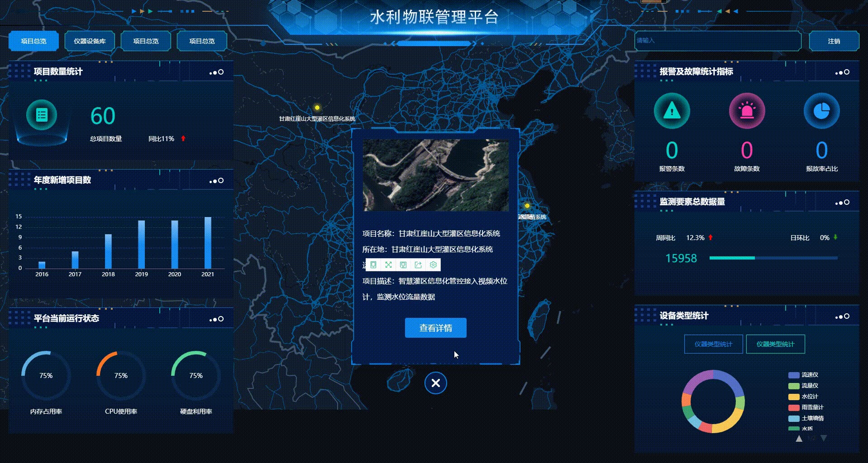Click the 请输入 search input field
This screenshot has width=868, height=463.
click(x=717, y=41)
